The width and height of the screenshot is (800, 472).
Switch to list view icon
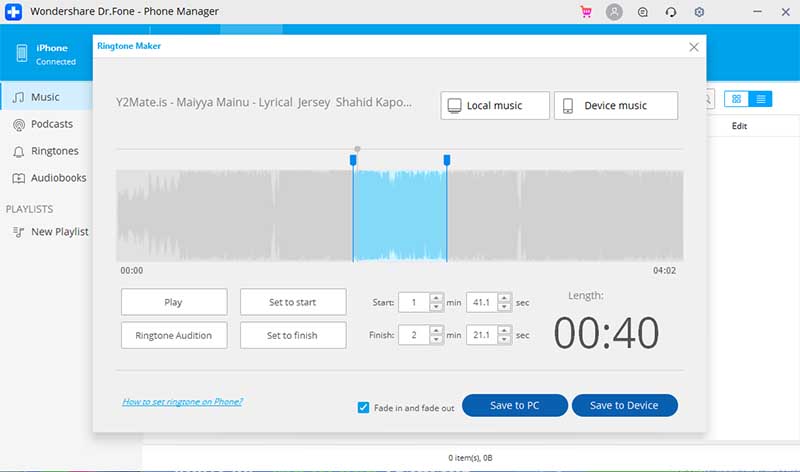point(760,99)
